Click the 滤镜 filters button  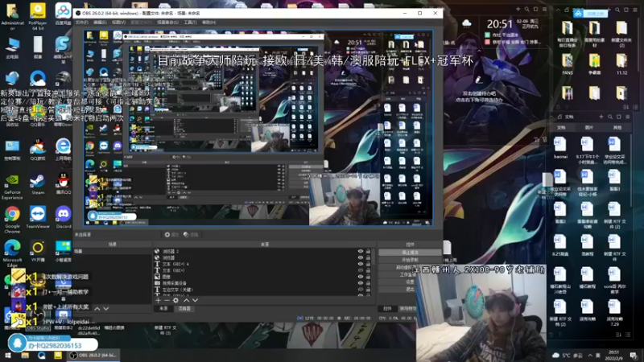click(191, 235)
